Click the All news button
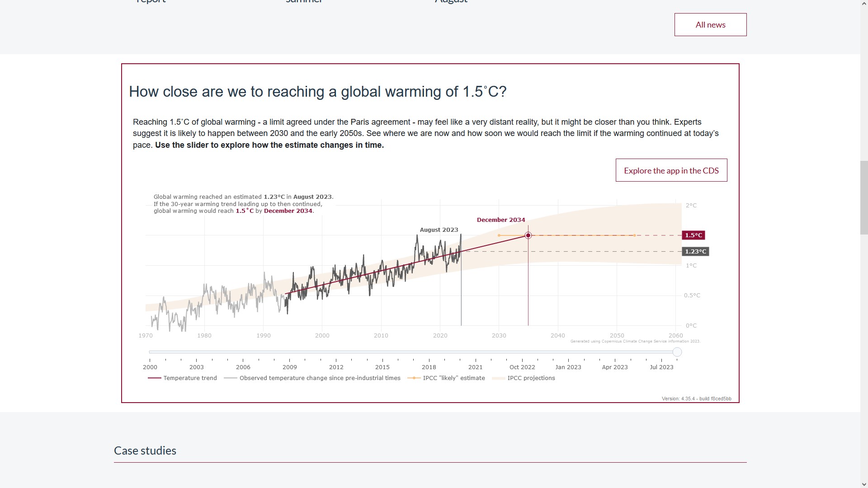868x488 pixels. click(710, 24)
